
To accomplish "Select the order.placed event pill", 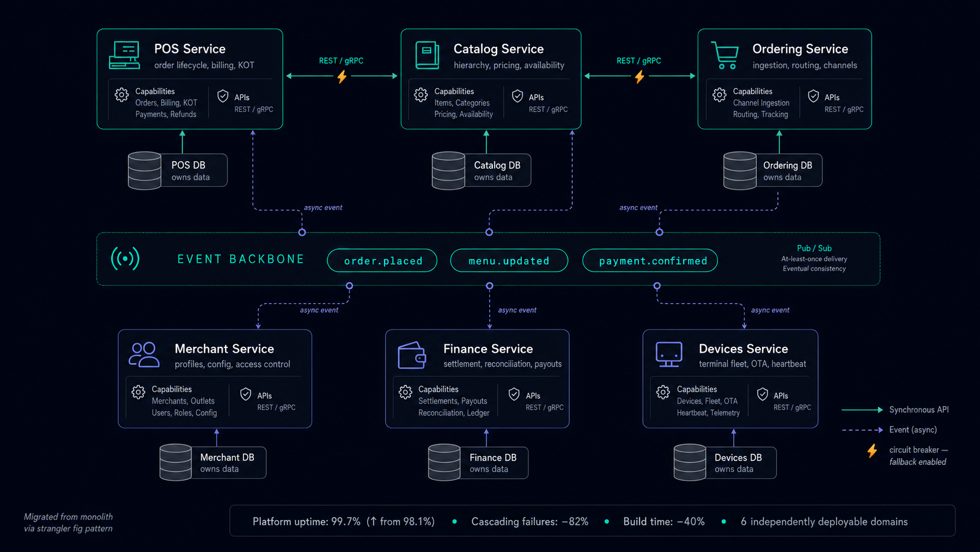I will 382,260.
